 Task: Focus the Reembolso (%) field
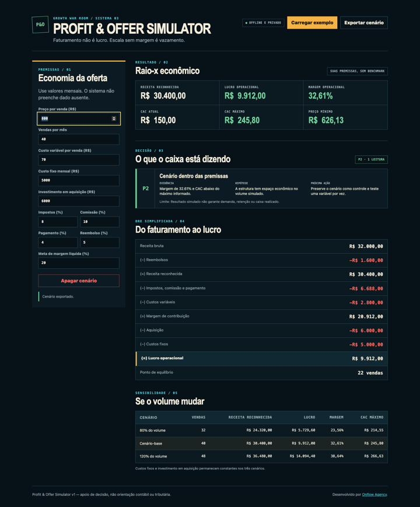point(100,243)
